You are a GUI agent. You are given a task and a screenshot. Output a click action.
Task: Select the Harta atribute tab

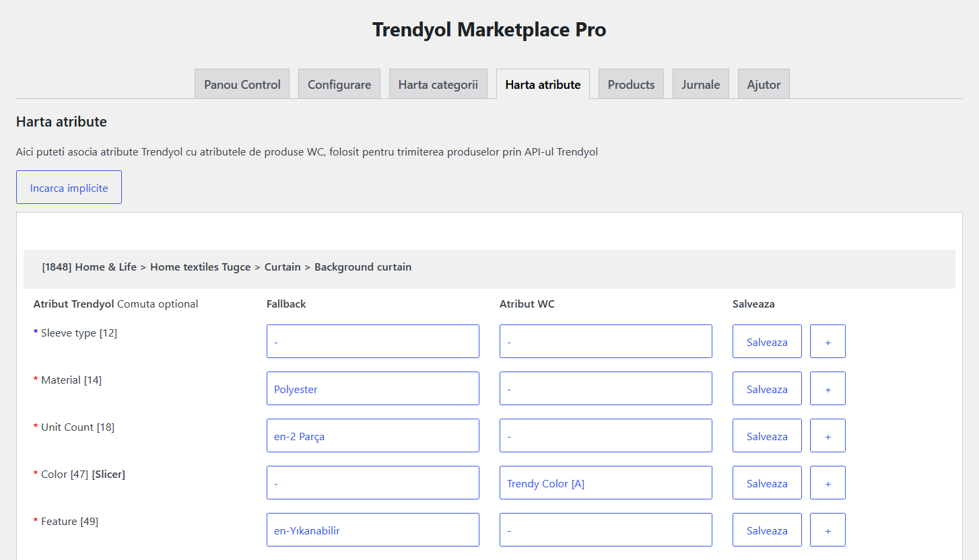tap(543, 84)
